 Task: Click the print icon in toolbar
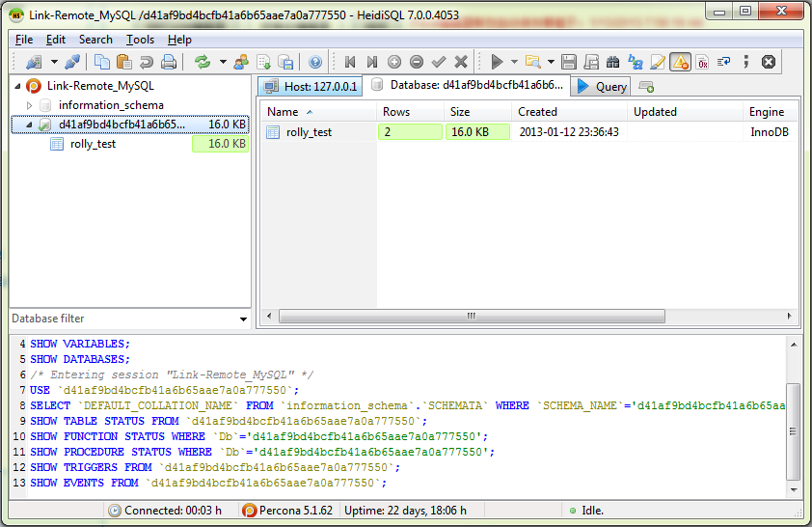[x=169, y=62]
